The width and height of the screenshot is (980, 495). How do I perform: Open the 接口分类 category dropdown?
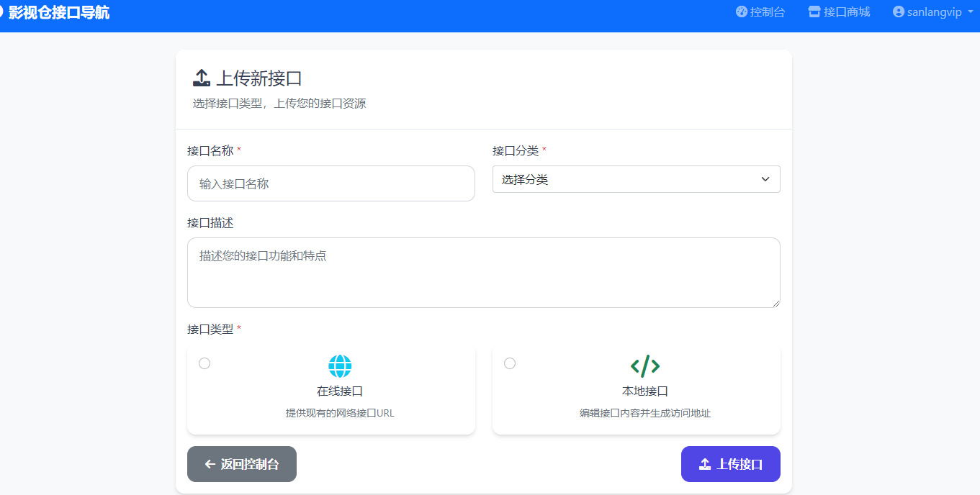coord(636,179)
